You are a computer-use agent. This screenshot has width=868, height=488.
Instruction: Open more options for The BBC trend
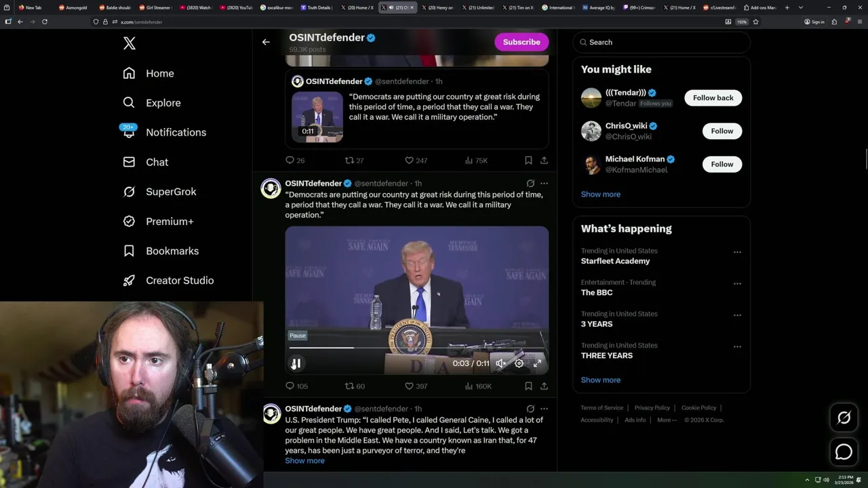(x=737, y=283)
